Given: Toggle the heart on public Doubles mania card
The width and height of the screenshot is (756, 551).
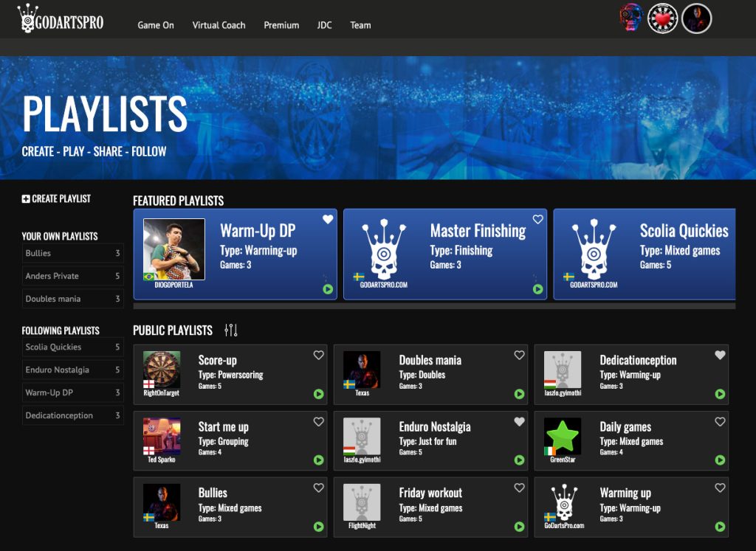Looking at the screenshot, I should 519,355.
